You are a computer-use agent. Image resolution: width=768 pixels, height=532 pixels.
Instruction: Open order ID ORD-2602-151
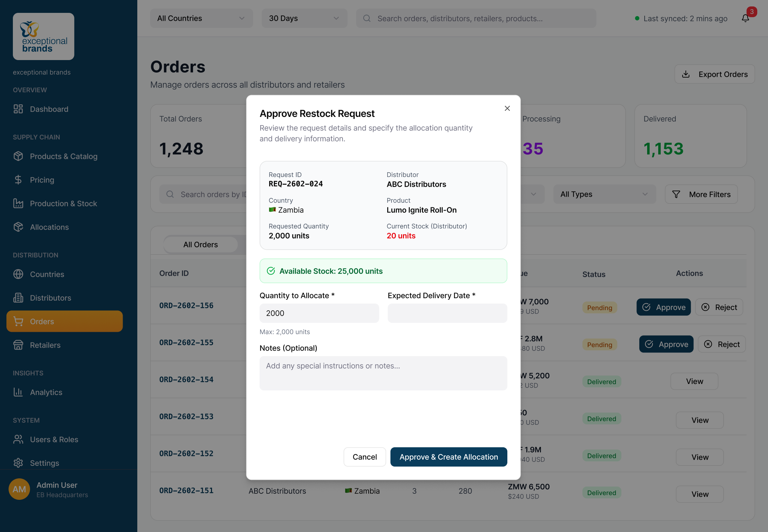pos(186,491)
